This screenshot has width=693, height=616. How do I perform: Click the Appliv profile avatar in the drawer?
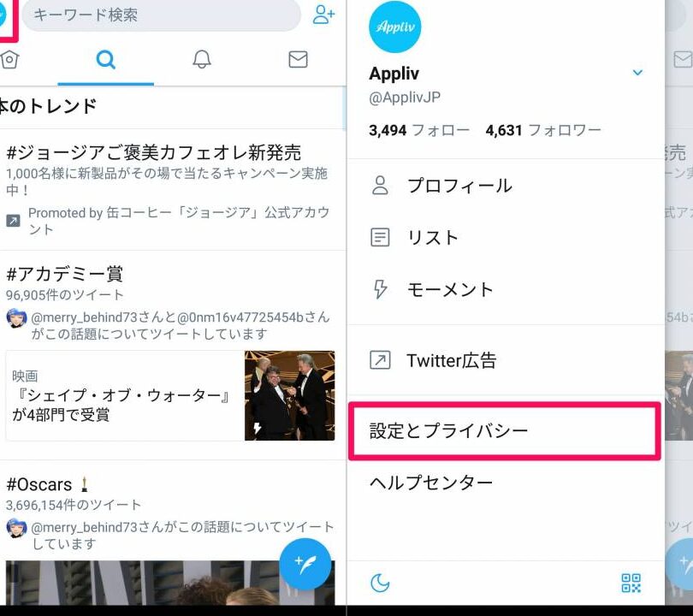pos(394,27)
